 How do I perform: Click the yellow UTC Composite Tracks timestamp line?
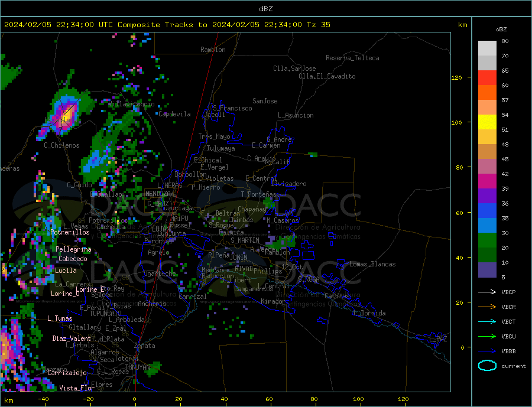click(x=167, y=25)
